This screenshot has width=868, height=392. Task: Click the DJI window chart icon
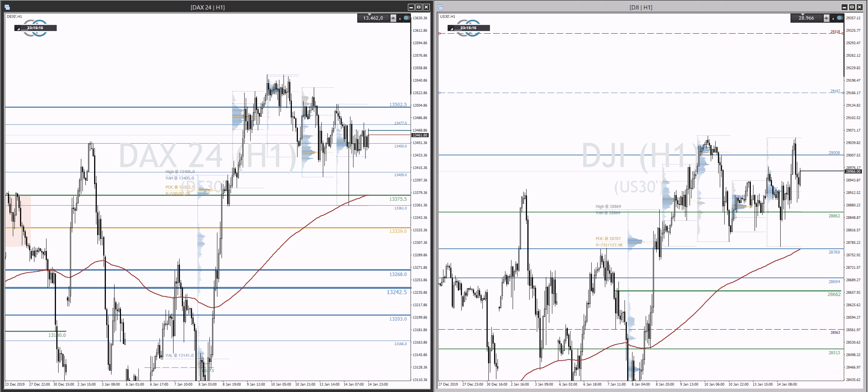440,7
